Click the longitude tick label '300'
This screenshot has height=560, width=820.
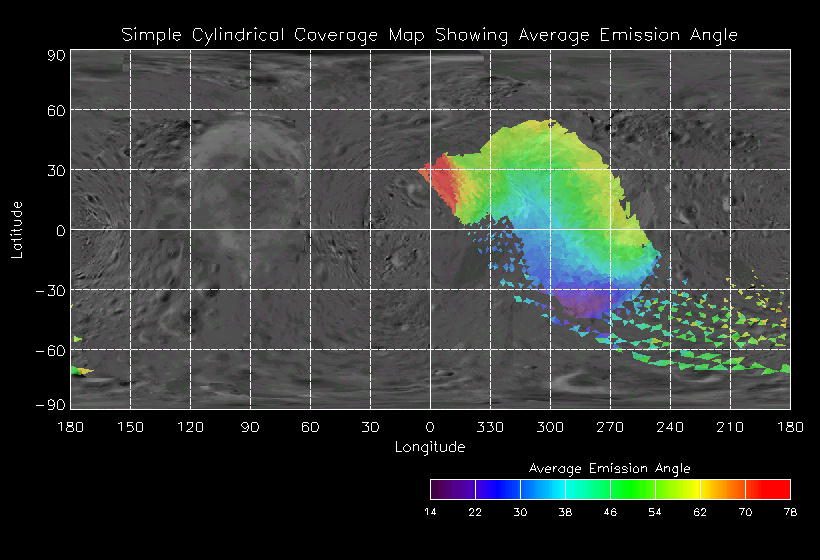click(x=550, y=427)
